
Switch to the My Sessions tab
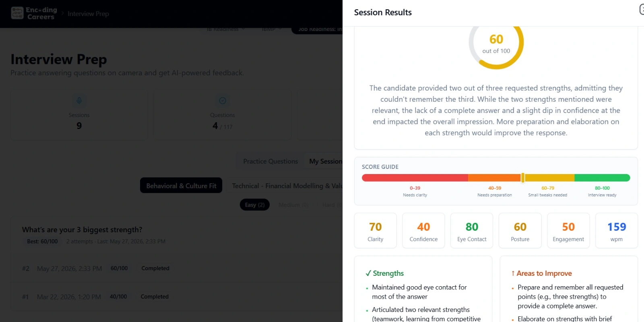pos(324,161)
